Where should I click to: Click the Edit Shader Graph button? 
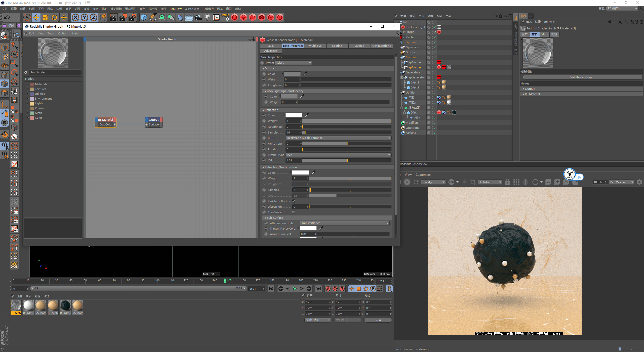(582, 77)
